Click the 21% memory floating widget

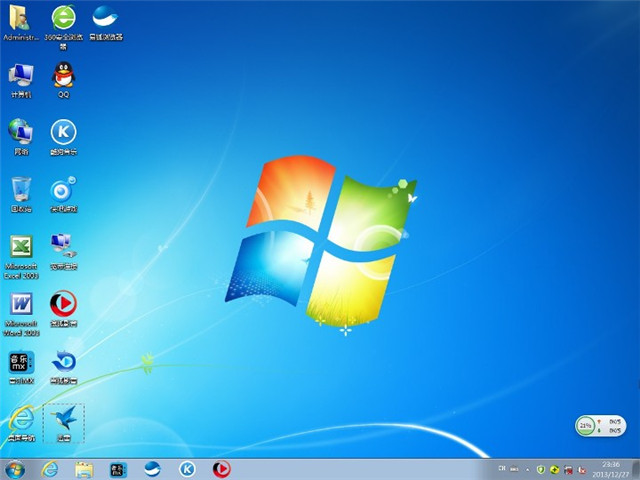[585, 425]
